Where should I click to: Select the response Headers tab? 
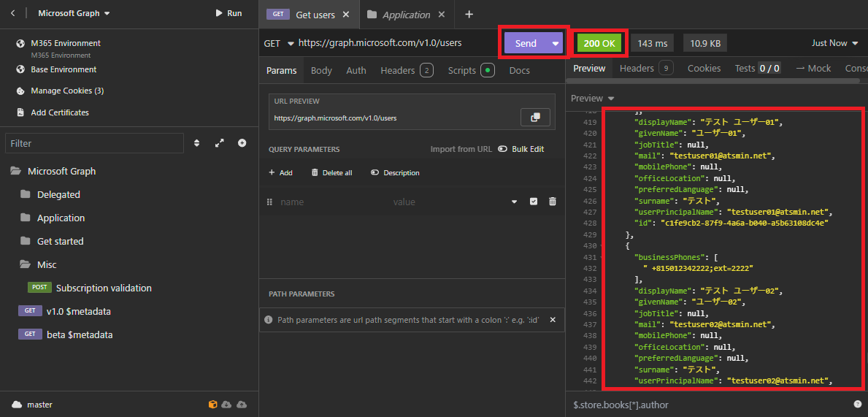(x=646, y=68)
